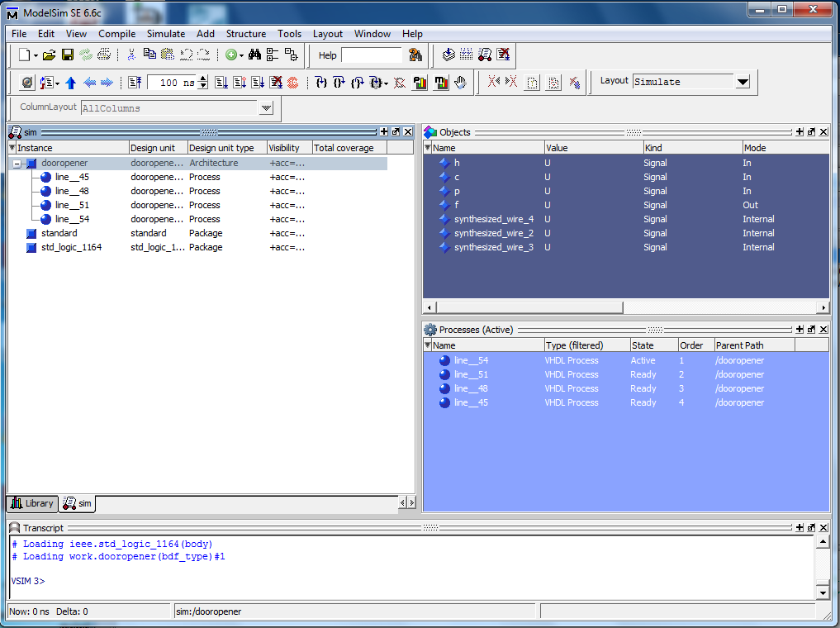Open the Simulate menu
This screenshot has width=840, height=628.
pyautogui.click(x=166, y=34)
